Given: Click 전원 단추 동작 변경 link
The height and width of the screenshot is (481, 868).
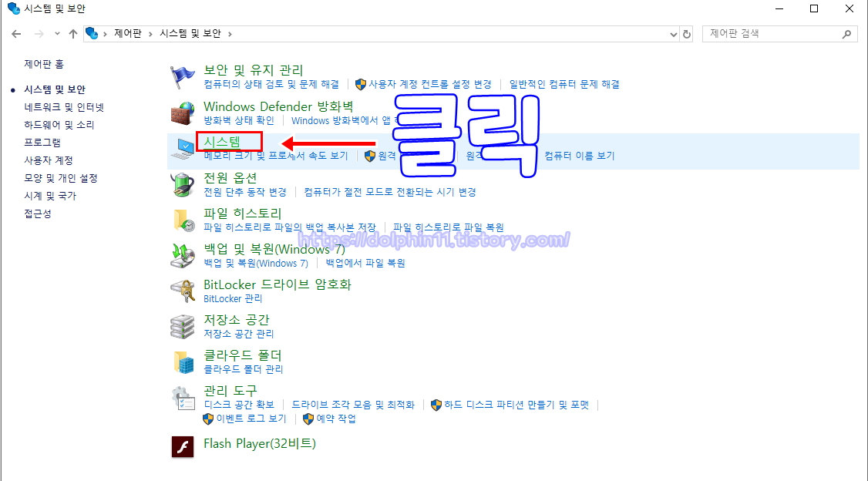Looking at the screenshot, I should pyautogui.click(x=245, y=192).
